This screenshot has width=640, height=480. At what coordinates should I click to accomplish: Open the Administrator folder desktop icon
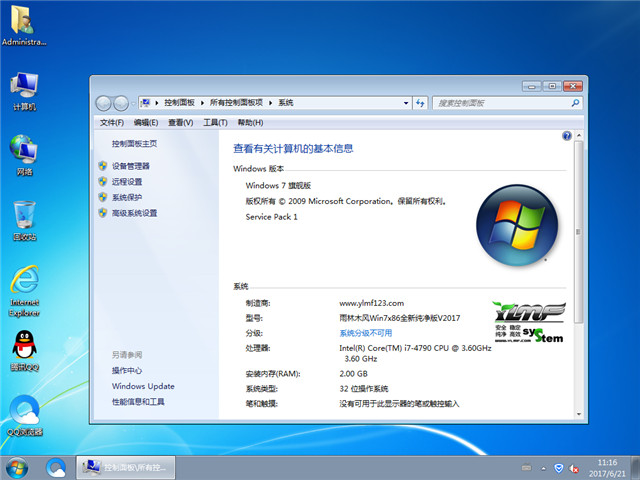tap(23, 25)
